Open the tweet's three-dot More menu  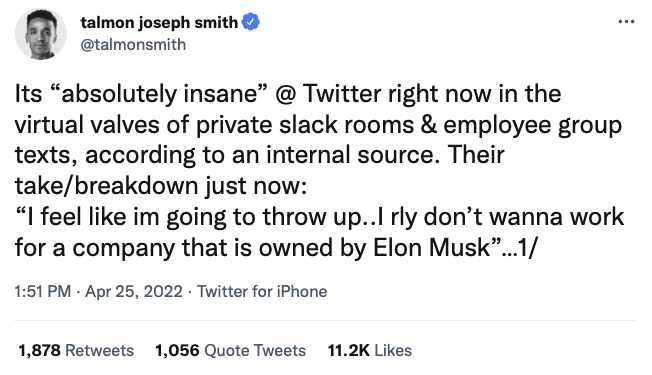626,21
